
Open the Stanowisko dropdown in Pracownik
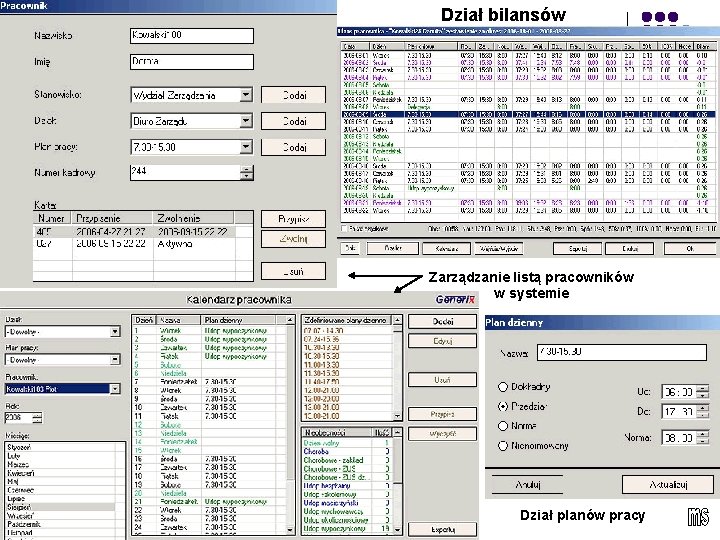[246, 95]
